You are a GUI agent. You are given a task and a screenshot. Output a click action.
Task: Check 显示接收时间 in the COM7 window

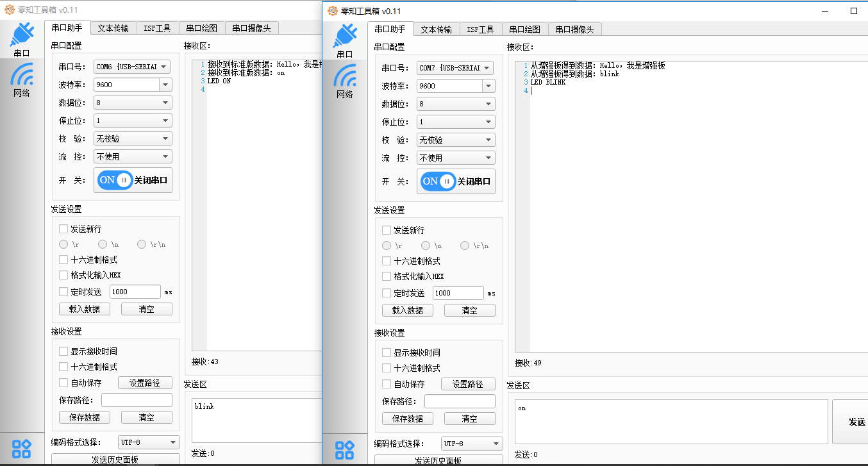click(387, 353)
